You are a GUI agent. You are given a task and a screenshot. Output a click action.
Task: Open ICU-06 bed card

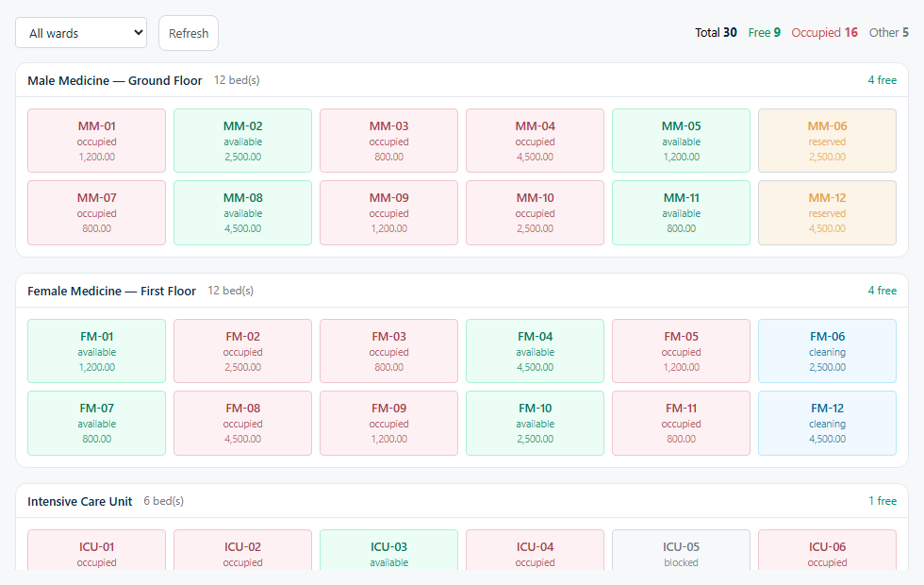pyautogui.click(x=828, y=549)
